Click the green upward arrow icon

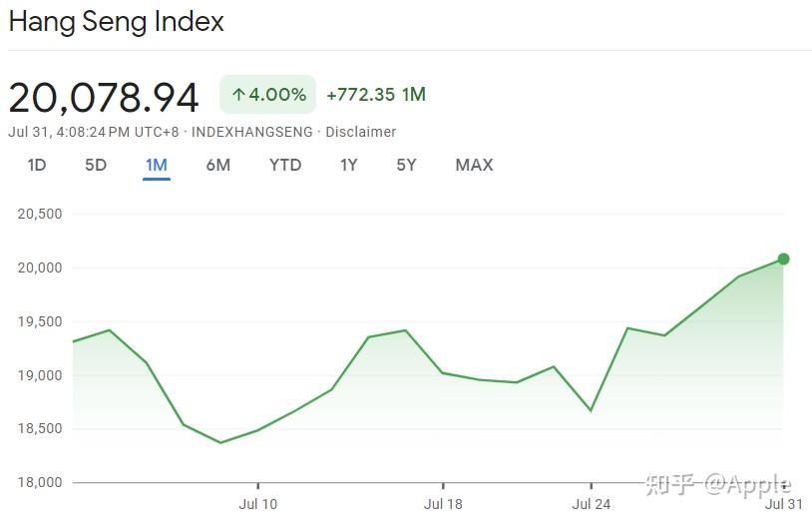[238, 95]
